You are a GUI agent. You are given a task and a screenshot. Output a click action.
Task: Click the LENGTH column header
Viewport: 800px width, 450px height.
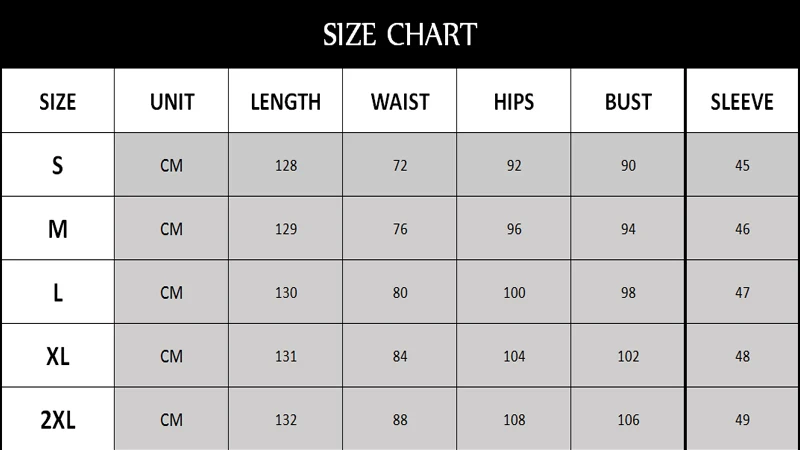(x=286, y=102)
